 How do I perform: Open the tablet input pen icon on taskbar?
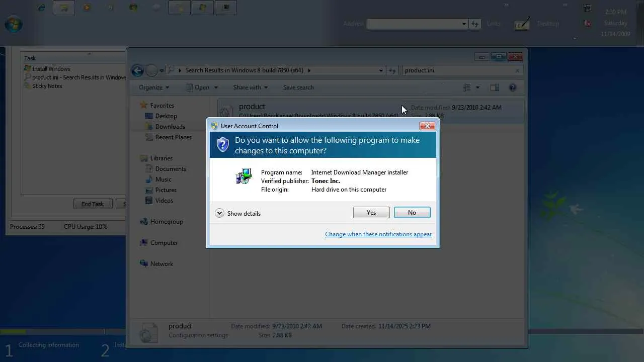[522, 24]
